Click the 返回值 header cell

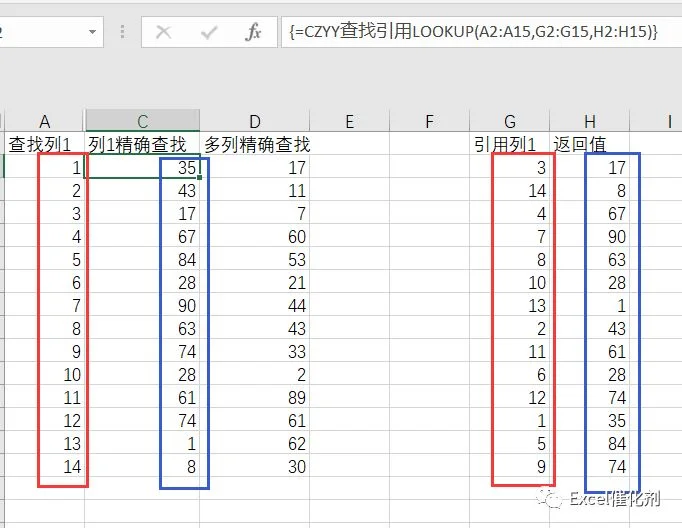pos(590,144)
